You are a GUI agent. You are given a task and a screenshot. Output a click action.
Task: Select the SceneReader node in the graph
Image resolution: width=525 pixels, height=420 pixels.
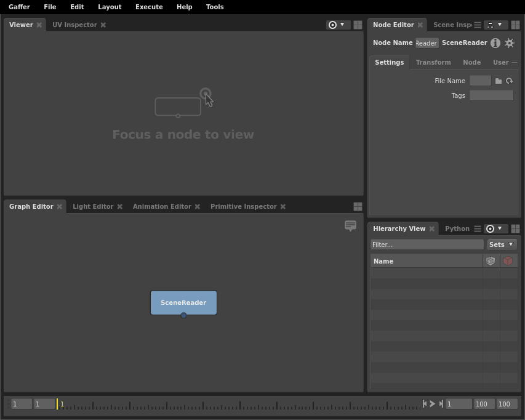pyautogui.click(x=183, y=302)
